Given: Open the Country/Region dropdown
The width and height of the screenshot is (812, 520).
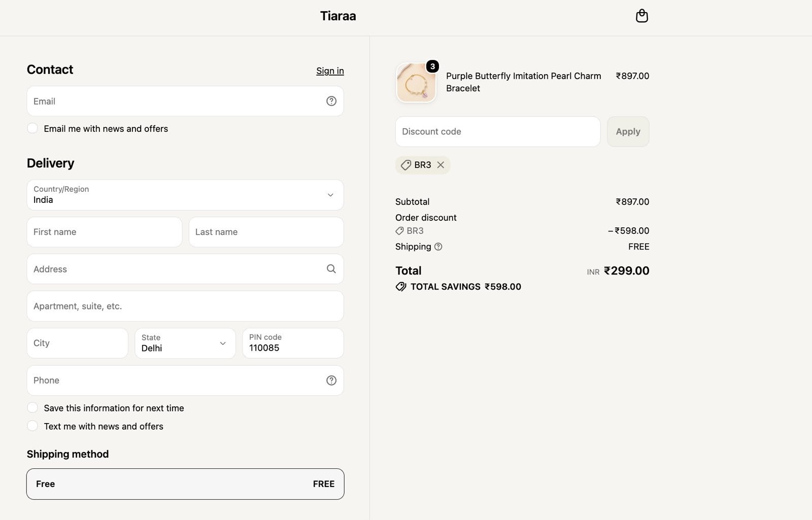Looking at the screenshot, I should 185,195.
